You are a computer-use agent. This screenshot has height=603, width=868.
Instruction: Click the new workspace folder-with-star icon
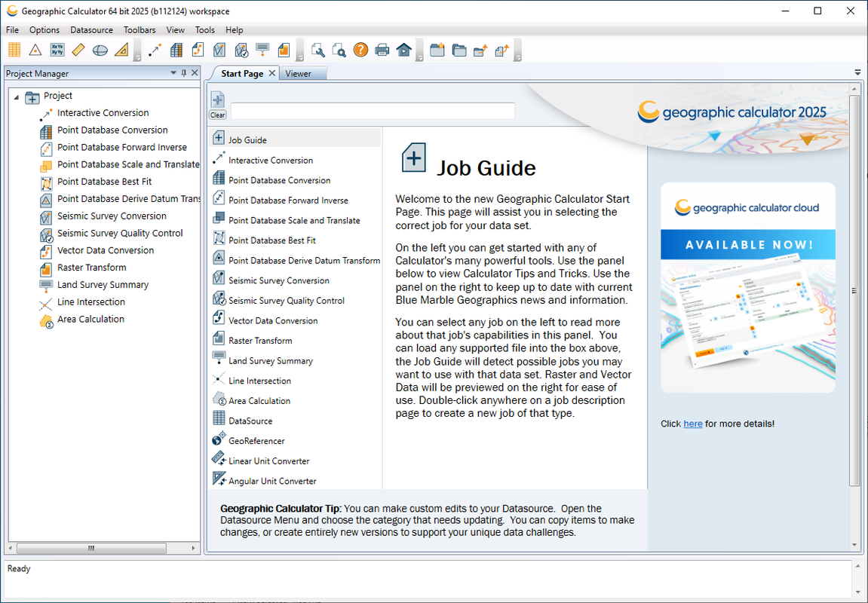437,50
